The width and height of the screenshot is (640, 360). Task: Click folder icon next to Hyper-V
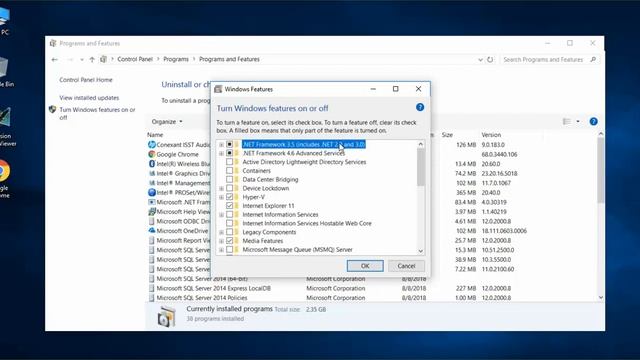[x=237, y=197]
